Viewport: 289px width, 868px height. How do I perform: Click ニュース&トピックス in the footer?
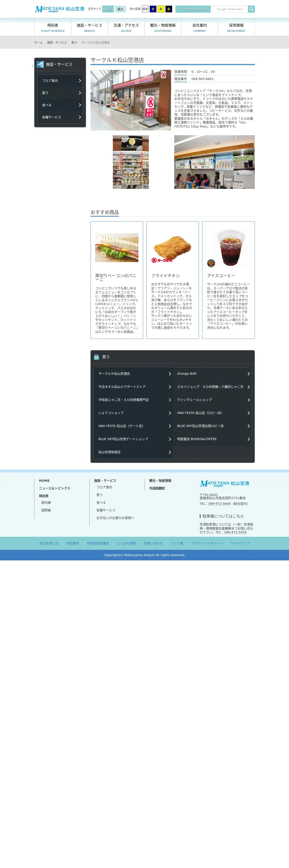54,488
